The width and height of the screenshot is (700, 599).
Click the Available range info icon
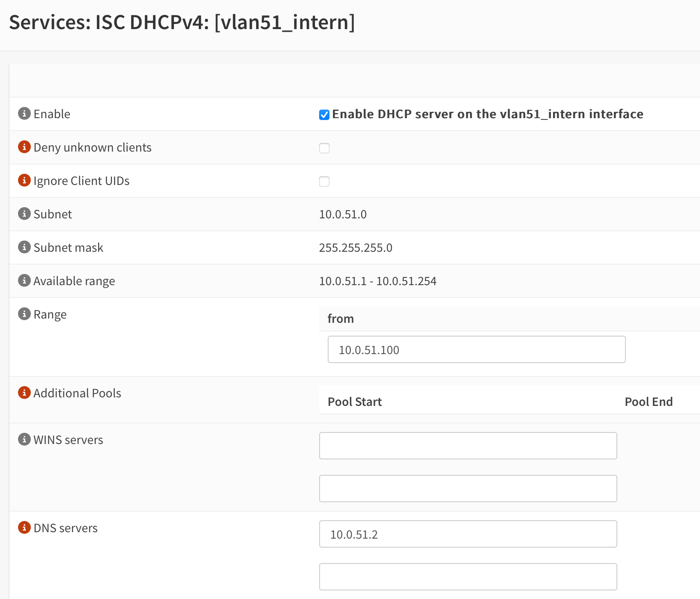coord(24,280)
